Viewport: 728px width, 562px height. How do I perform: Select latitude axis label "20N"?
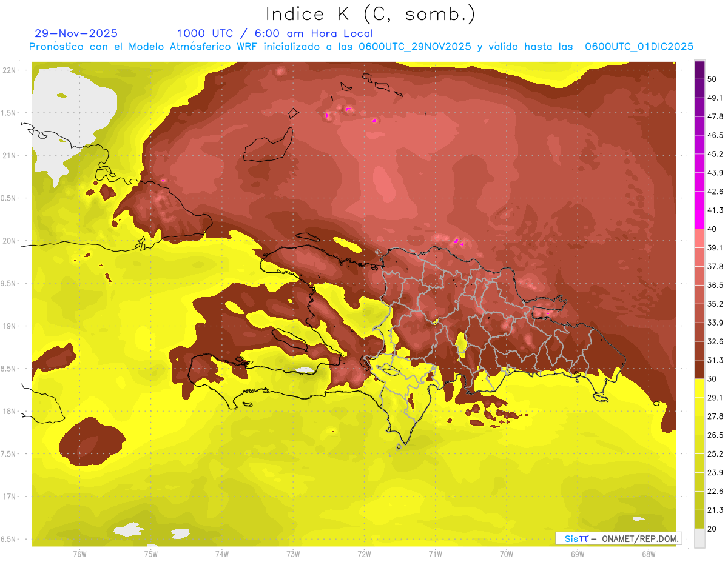click(9, 241)
